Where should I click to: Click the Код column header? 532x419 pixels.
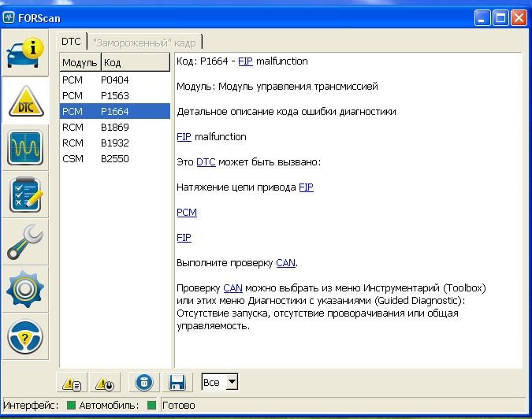(x=136, y=62)
